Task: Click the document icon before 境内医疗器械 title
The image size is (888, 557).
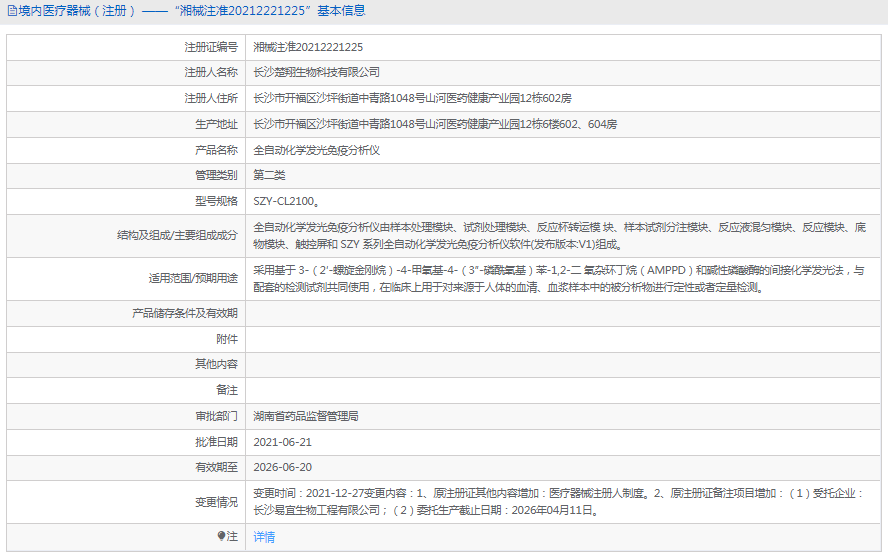Action: (12, 11)
